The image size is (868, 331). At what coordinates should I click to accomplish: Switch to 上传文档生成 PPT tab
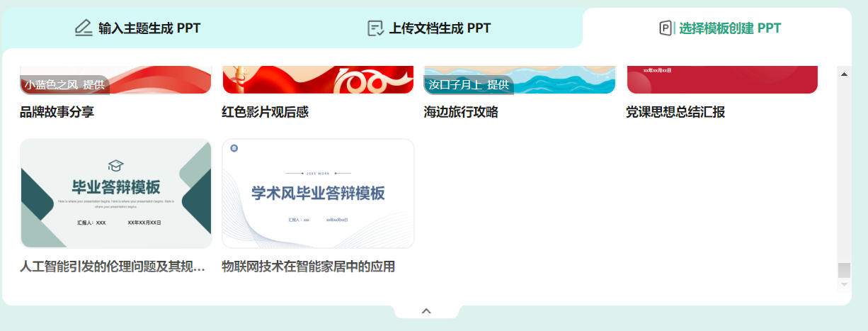pos(430,28)
